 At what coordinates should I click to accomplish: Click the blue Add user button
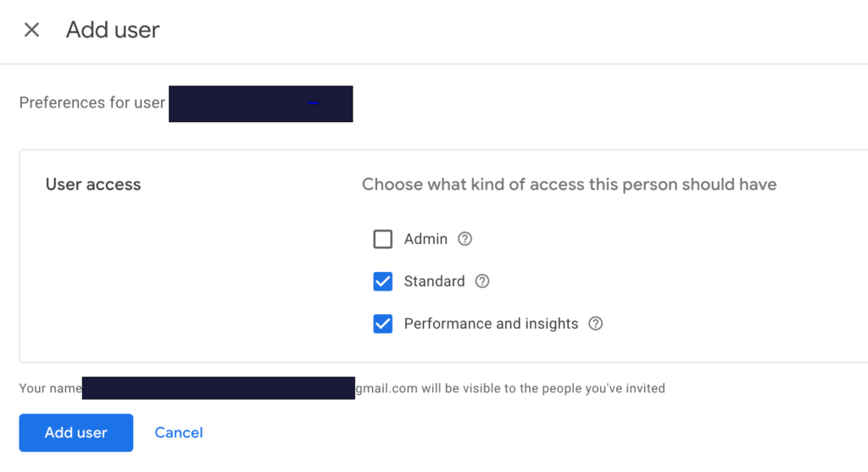pyautogui.click(x=75, y=433)
